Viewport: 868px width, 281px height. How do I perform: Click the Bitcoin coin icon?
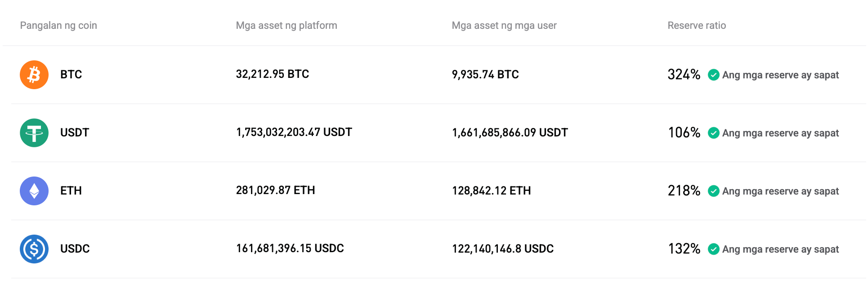(x=34, y=74)
